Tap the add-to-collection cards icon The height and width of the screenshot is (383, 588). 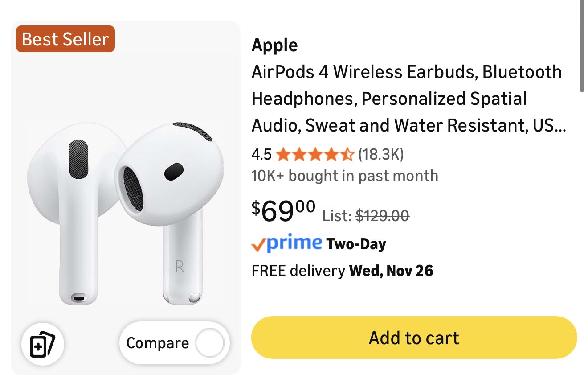(43, 344)
